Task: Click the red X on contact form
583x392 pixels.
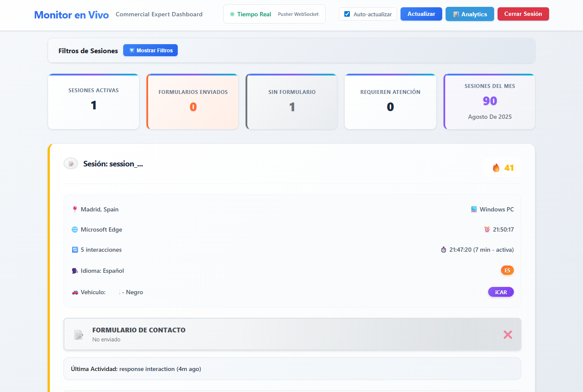Action: pos(507,335)
